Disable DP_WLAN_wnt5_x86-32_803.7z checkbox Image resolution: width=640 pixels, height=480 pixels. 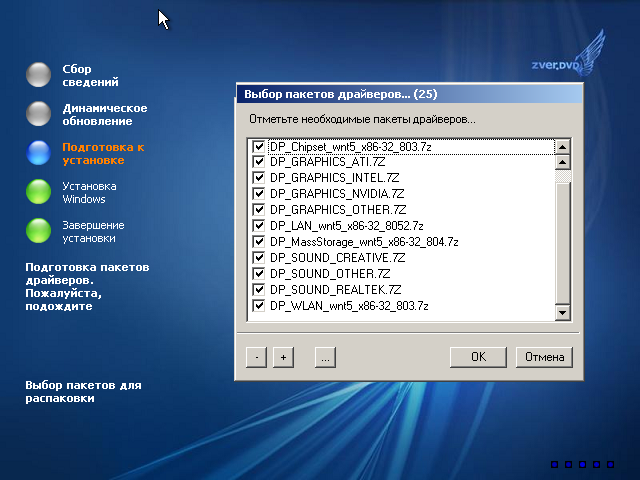click(x=258, y=305)
